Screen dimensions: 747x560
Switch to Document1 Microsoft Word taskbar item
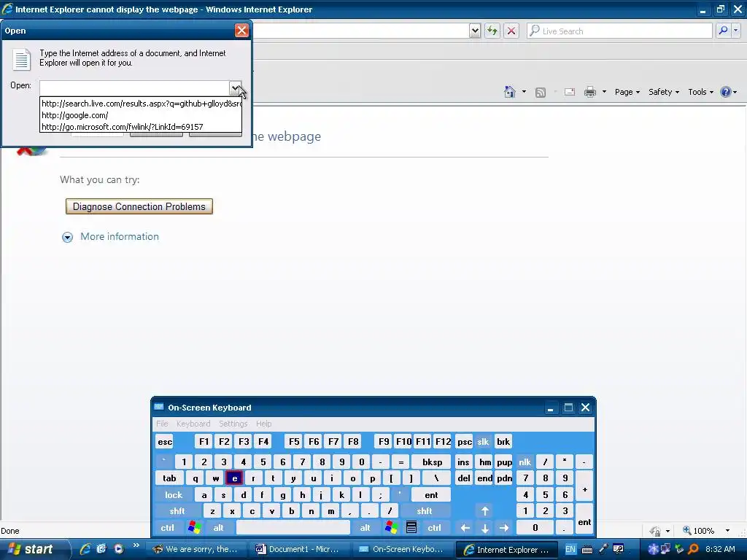coord(298,549)
